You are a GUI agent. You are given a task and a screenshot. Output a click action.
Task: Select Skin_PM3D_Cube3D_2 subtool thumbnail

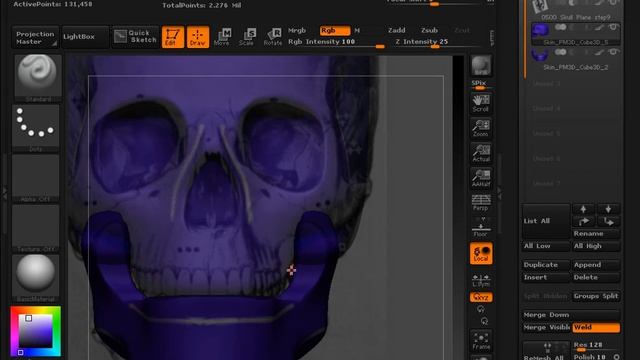pos(540,55)
